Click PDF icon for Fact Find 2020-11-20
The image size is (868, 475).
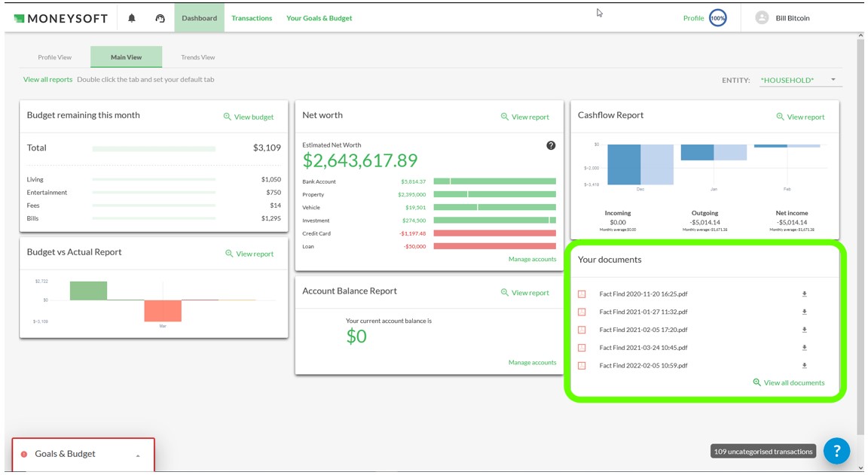click(x=582, y=294)
